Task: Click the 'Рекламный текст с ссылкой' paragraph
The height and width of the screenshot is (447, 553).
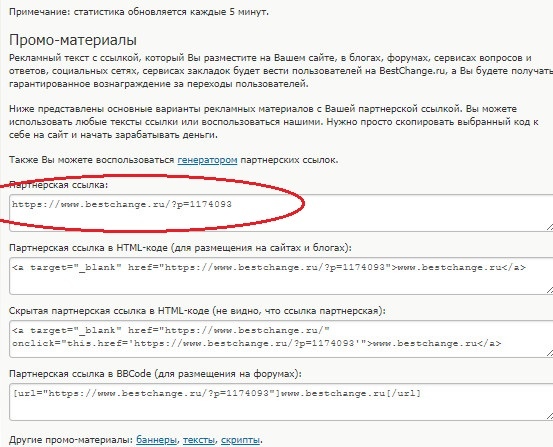Action: click(x=281, y=71)
